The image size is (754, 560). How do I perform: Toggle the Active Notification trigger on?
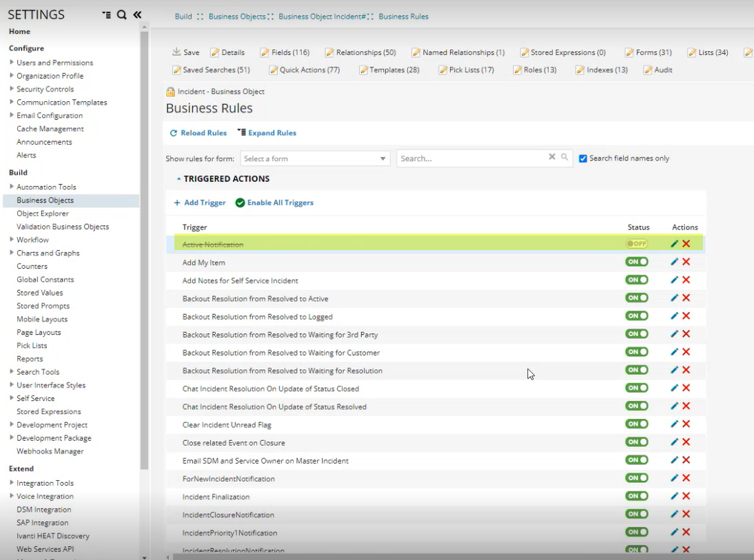coord(637,244)
